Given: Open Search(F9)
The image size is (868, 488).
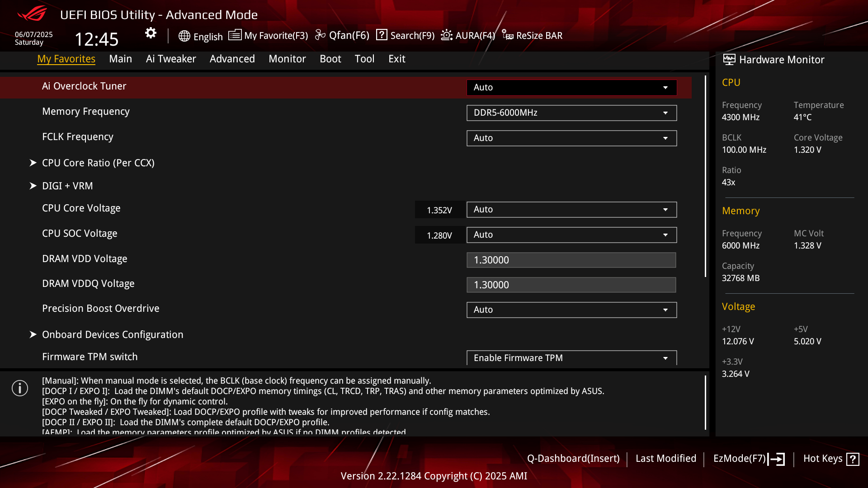Looking at the screenshot, I should 412,36.
